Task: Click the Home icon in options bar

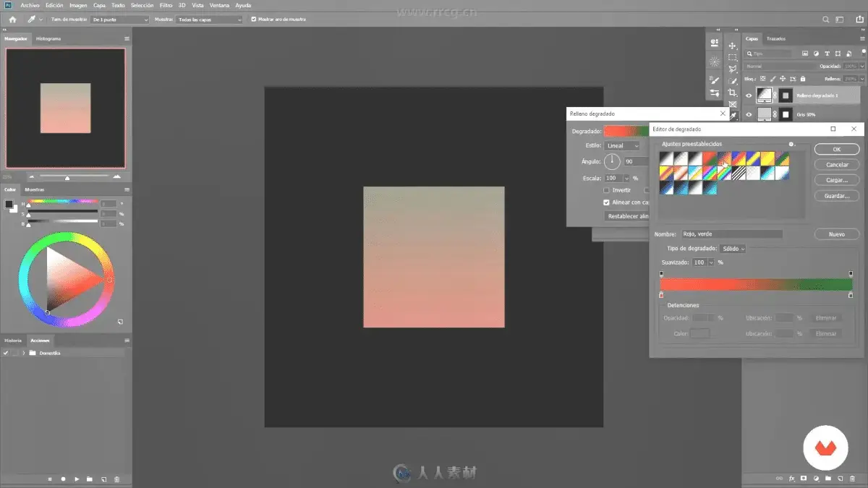Action: pyautogui.click(x=12, y=20)
